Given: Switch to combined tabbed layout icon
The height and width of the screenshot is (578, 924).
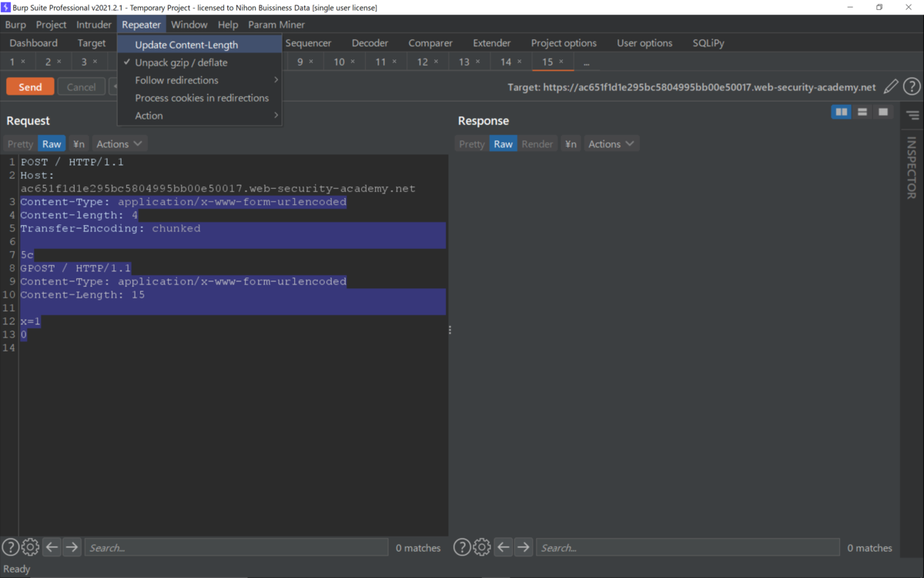Looking at the screenshot, I should click(883, 113).
